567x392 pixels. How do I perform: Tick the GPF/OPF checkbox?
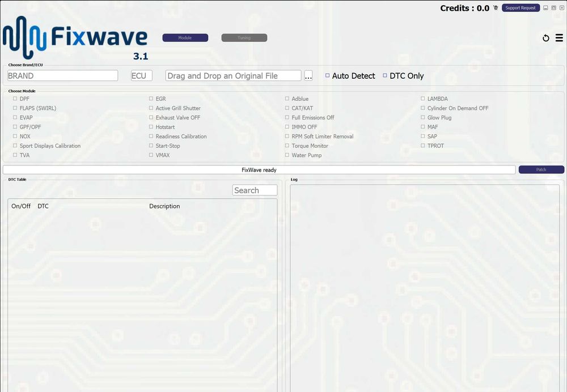tap(15, 126)
